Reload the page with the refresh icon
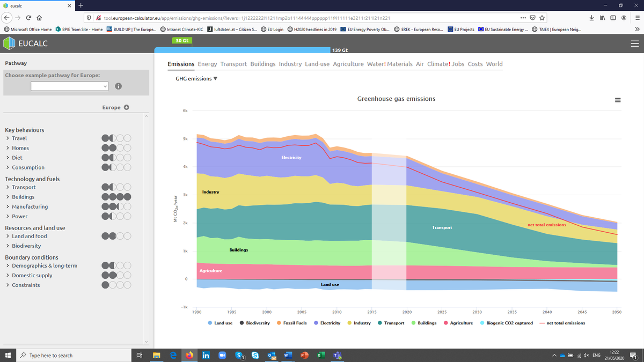Viewport: 644px width, 362px height. point(28,18)
